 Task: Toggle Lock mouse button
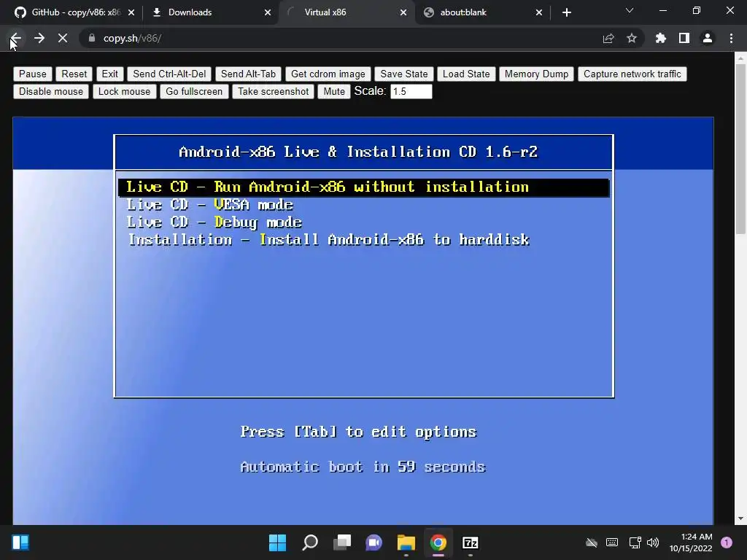pos(124,91)
